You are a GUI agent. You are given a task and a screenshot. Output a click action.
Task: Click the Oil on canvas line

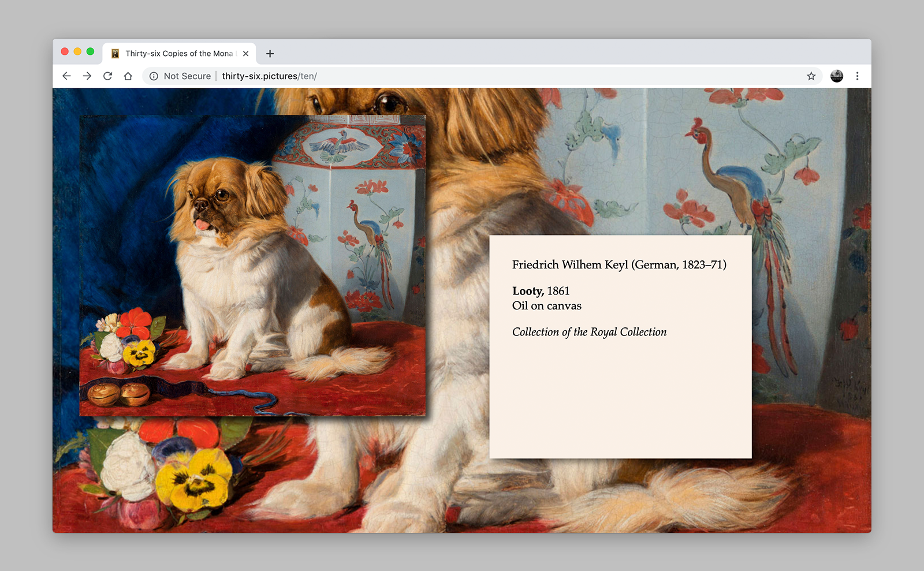point(546,306)
